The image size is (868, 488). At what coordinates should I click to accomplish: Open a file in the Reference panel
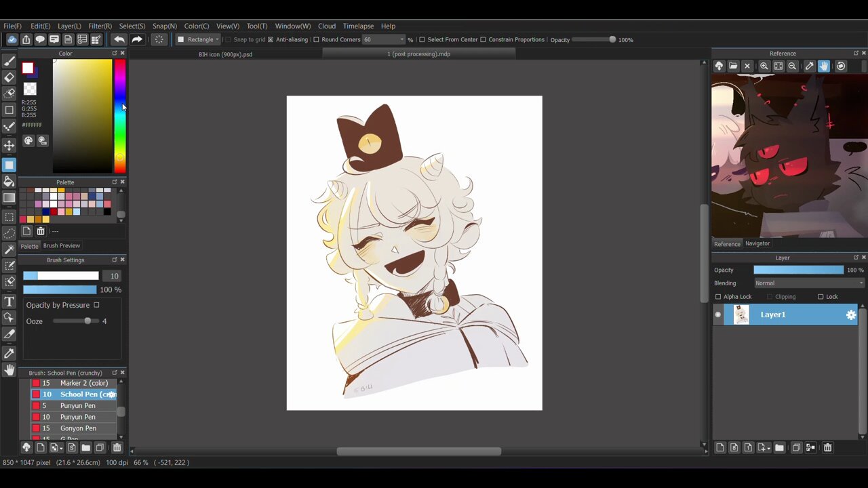pyautogui.click(x=733, y=66)
